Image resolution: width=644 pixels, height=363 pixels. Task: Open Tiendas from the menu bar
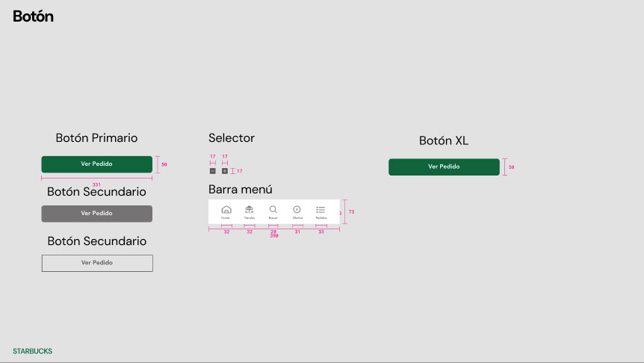(250, 211)
